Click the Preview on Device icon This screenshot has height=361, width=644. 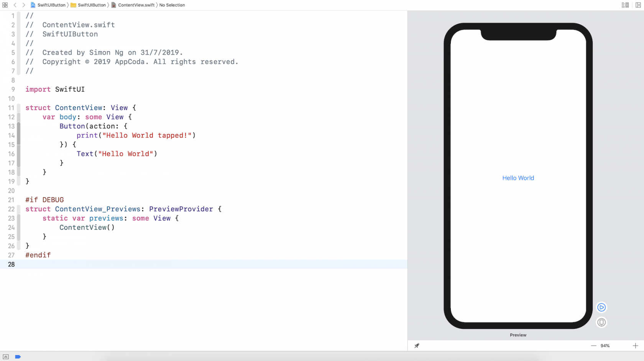[601, 322]
